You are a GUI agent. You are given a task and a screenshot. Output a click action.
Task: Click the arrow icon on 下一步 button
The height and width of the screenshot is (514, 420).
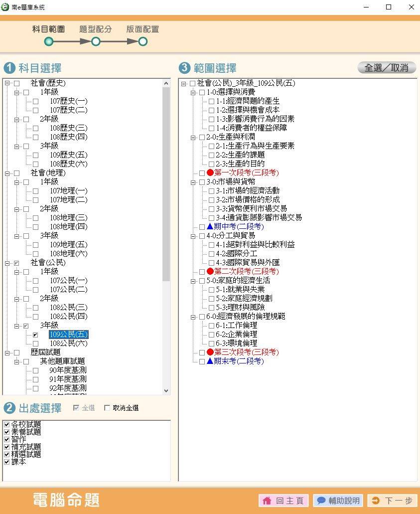click(376, 501)
